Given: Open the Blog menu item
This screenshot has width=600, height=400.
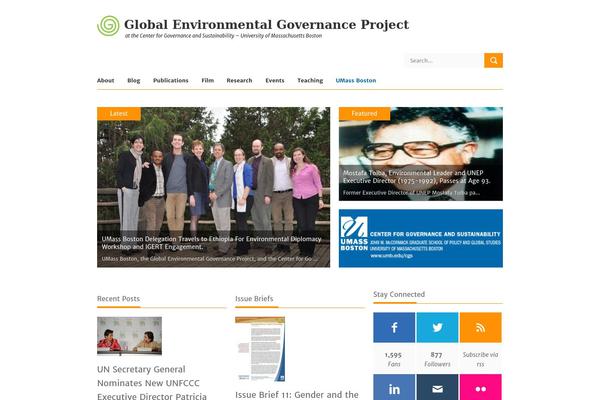Looking at the screenshot, I should (x=134, y=80).
